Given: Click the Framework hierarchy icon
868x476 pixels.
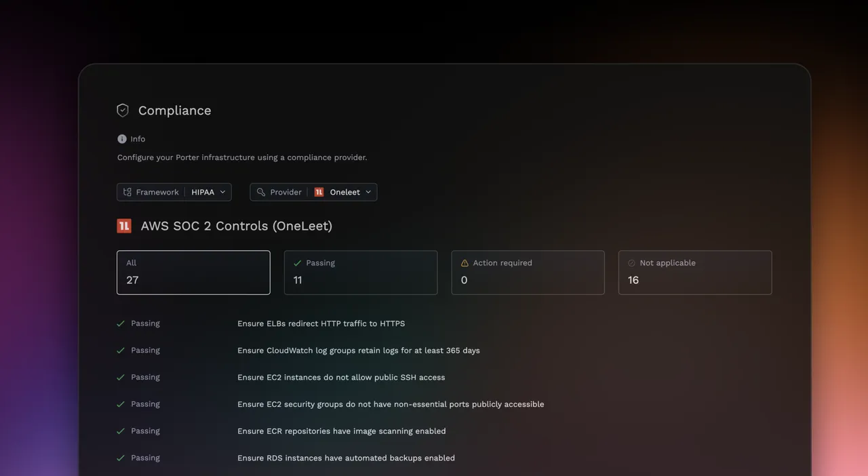Looking at the screenshot, I should [127, 192].
